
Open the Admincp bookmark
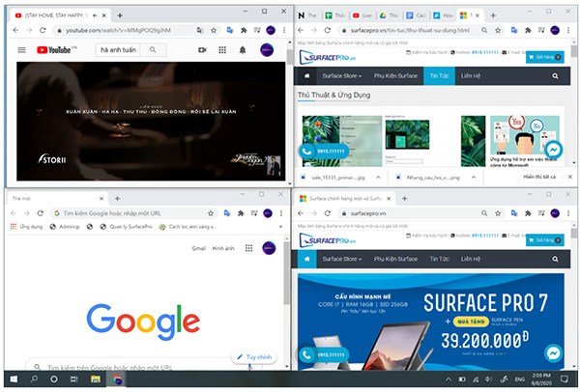coord(65,227)
